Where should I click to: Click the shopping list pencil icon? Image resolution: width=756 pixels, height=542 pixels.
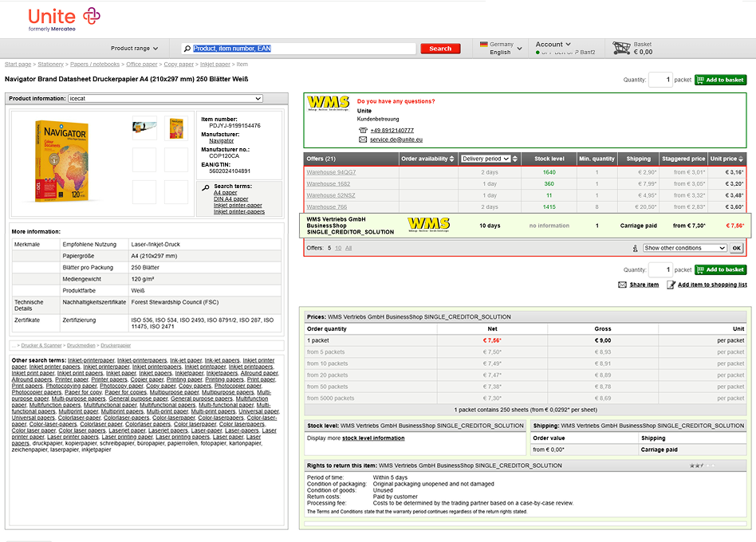point(671,285)
